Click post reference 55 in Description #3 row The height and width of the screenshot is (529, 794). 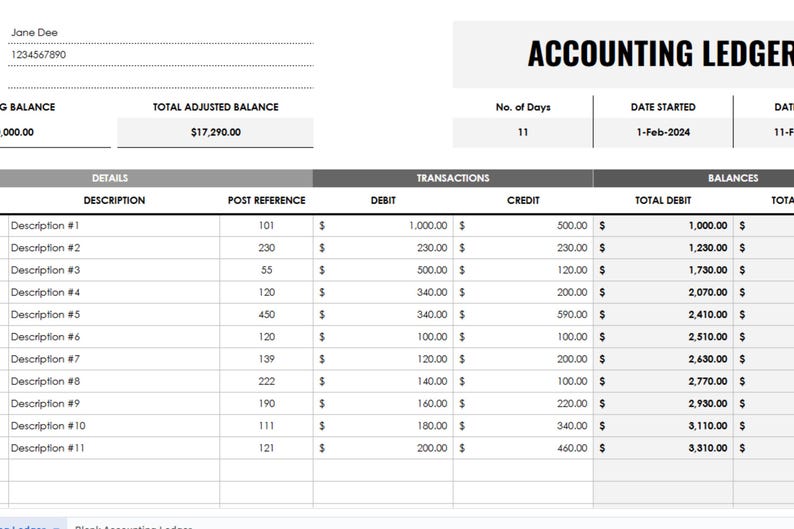(x=266, y=270)
